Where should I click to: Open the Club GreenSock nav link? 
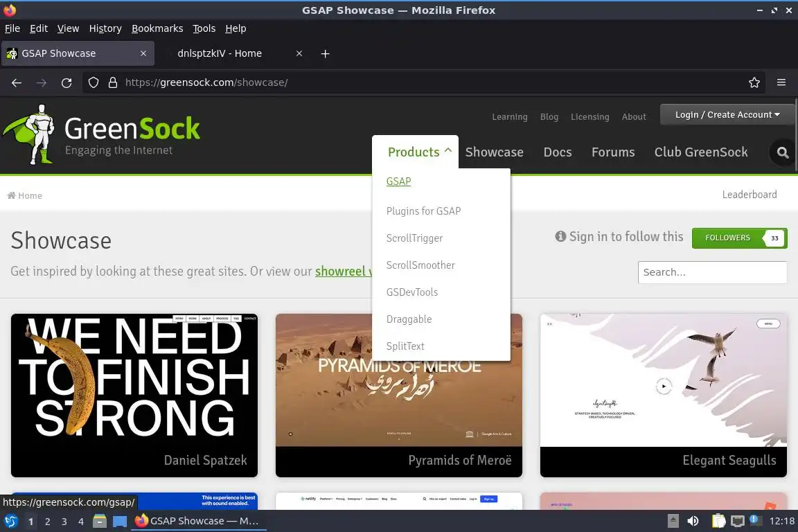(x=701, y=152)
